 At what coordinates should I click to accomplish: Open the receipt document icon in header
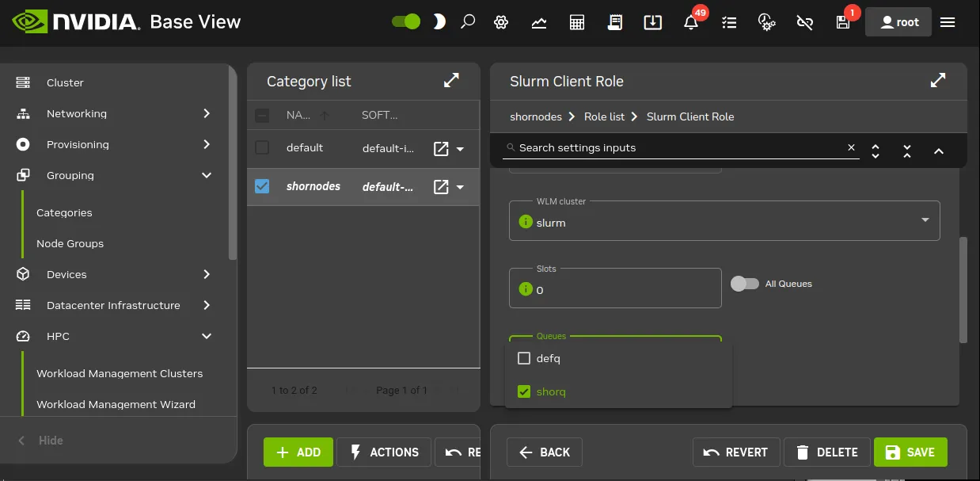(615, 22)
